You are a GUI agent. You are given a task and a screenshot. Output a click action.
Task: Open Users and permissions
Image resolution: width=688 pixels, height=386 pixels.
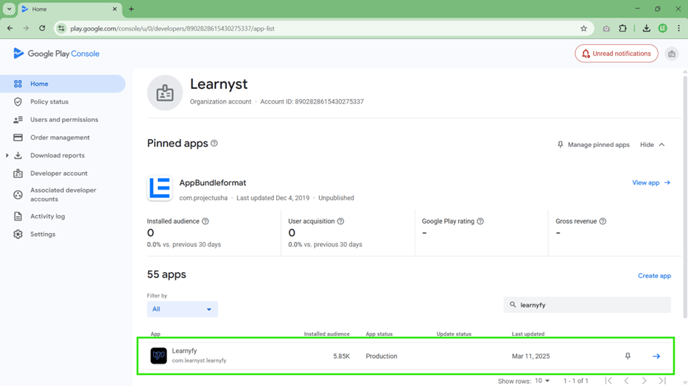64,120
